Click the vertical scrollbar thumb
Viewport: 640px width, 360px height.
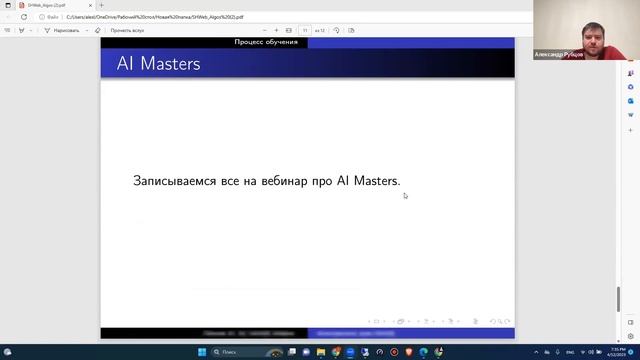618,299
